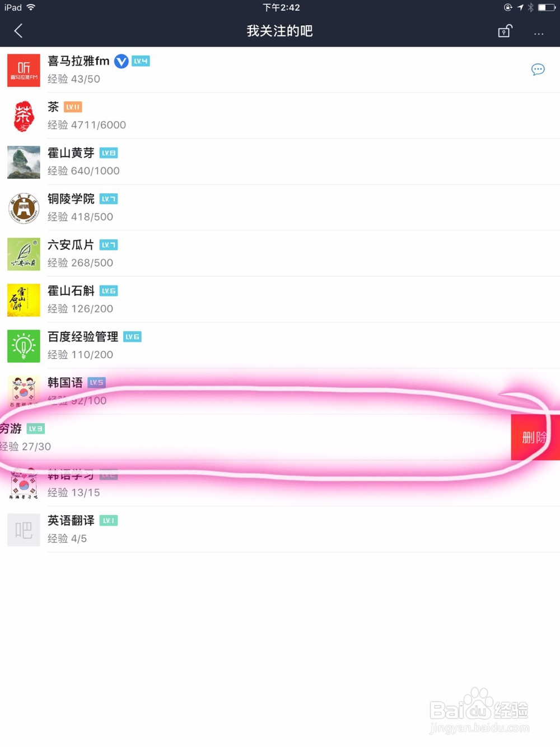This screenshot has height=747, width=560.
Task: Tap the chat bubble icon beside 喜马拉雅fm
Action: coord(538,69)
